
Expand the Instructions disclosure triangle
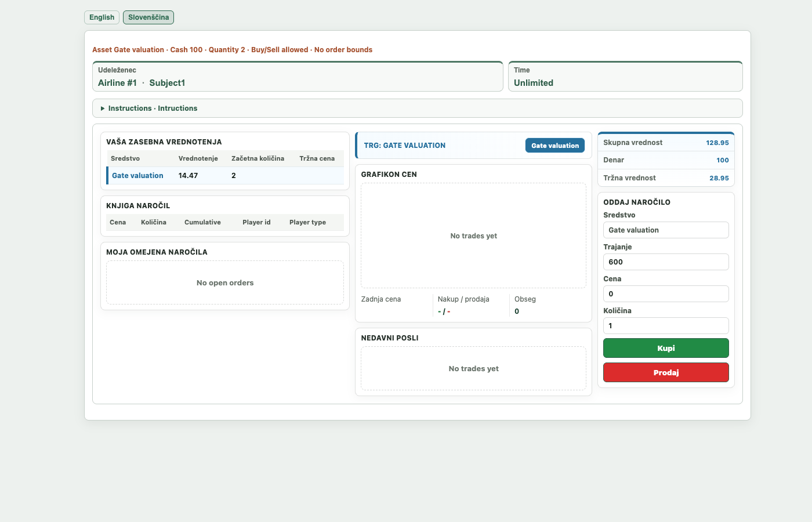coord(103,108)
